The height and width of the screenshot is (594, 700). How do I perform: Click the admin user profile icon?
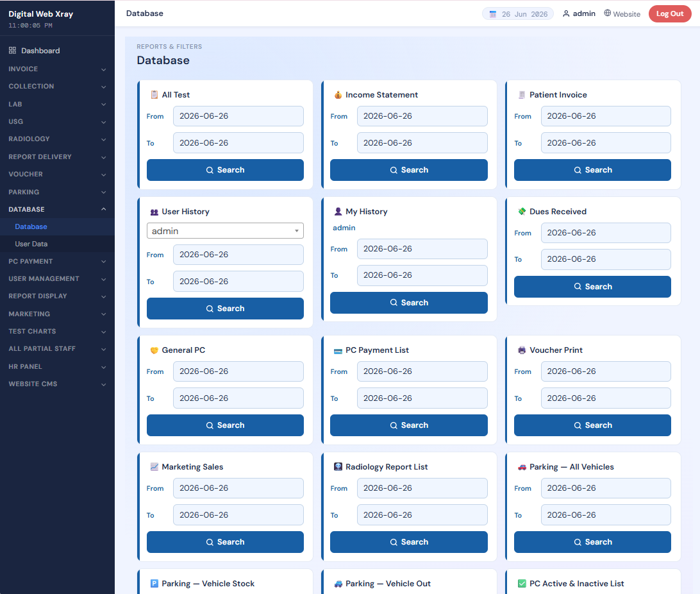click(566, 13)
